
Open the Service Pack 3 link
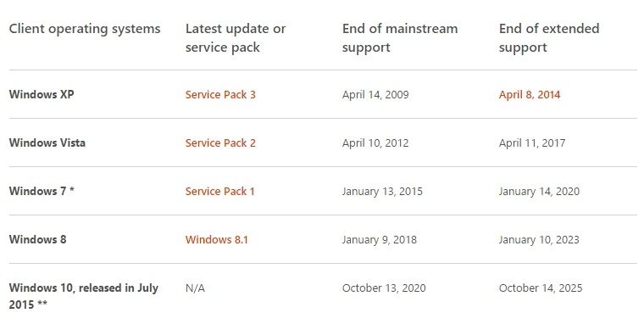pos(220,94)
